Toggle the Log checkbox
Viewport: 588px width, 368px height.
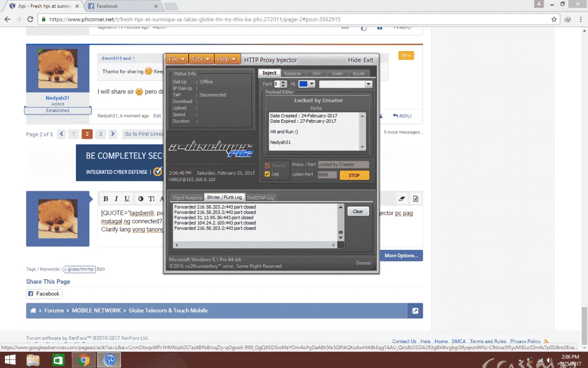pos(267,174)
